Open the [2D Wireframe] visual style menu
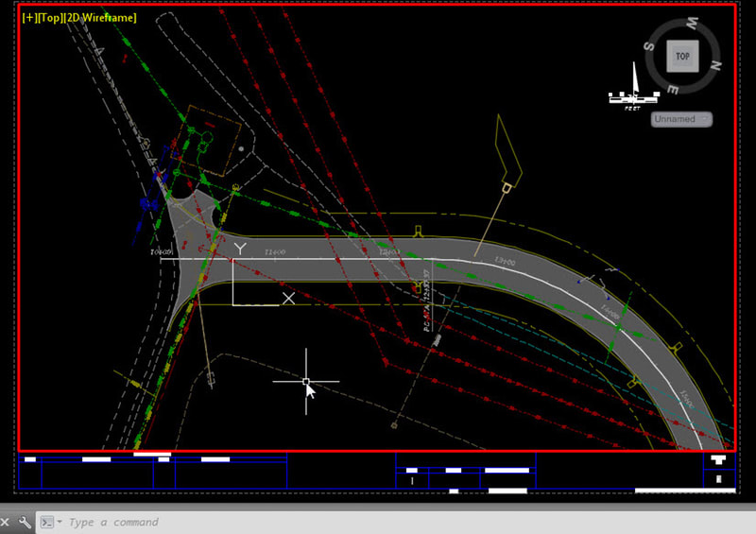The height and width of the screenshot is (534, 756). tap(100, 18)
